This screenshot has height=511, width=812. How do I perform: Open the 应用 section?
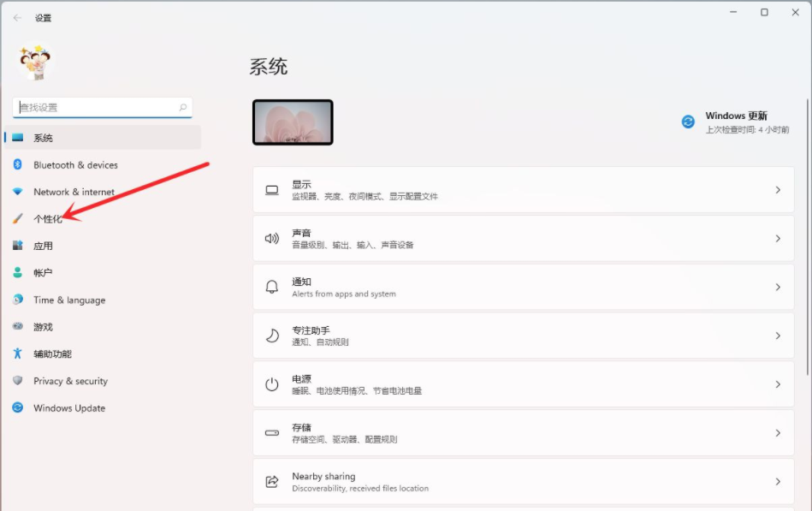[x=103, y=246]
